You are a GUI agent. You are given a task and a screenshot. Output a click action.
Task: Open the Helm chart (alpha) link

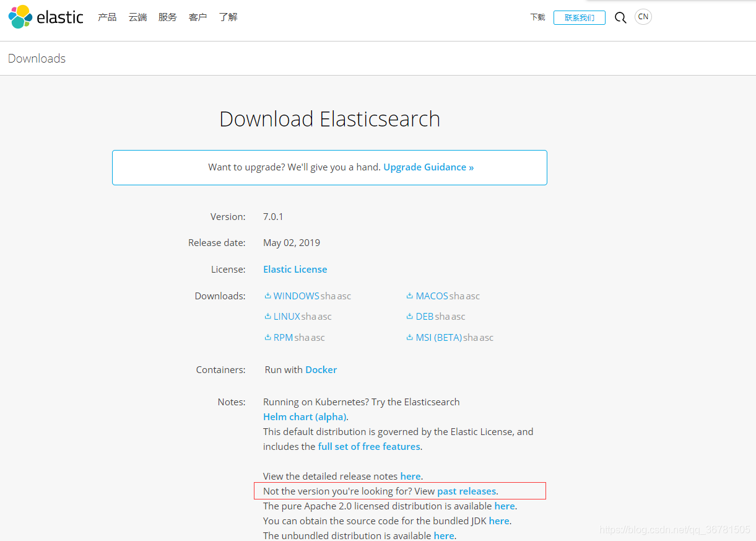coord(305,417)
